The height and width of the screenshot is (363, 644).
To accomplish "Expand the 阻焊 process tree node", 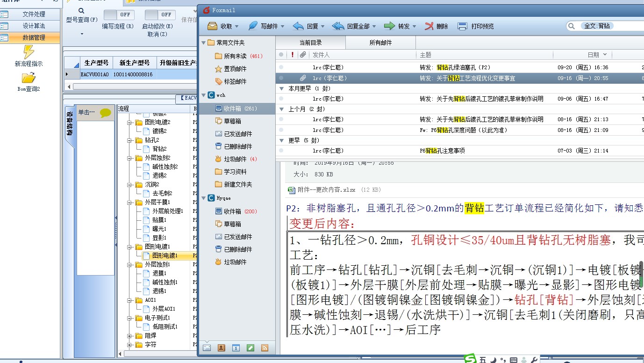I will (x=129, y=336).
